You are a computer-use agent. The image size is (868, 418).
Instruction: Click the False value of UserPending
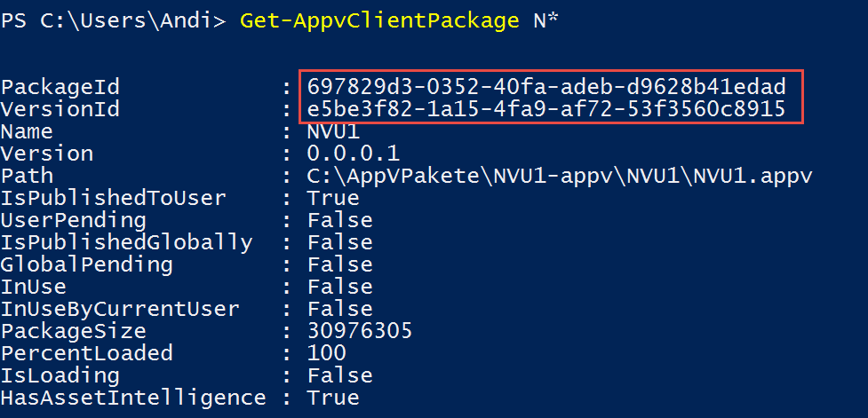point(340,219)
